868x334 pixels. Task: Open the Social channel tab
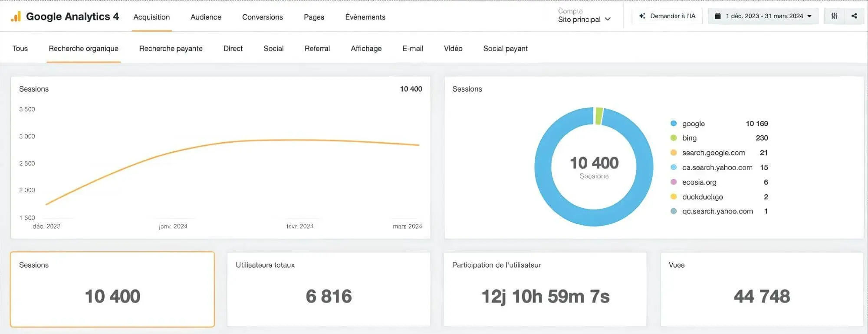[x=273, y=49]
